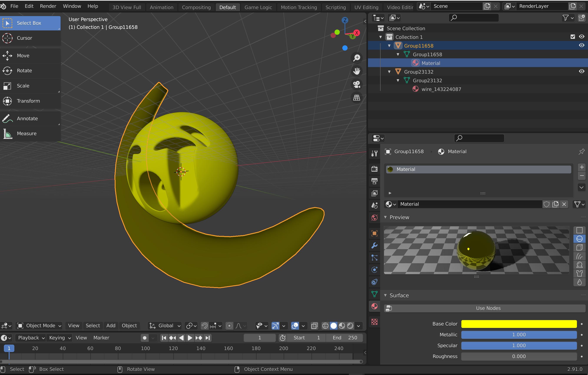Open shading options dropdown arrow
Screen dimensions: 588x375
(x=358, y=326)
